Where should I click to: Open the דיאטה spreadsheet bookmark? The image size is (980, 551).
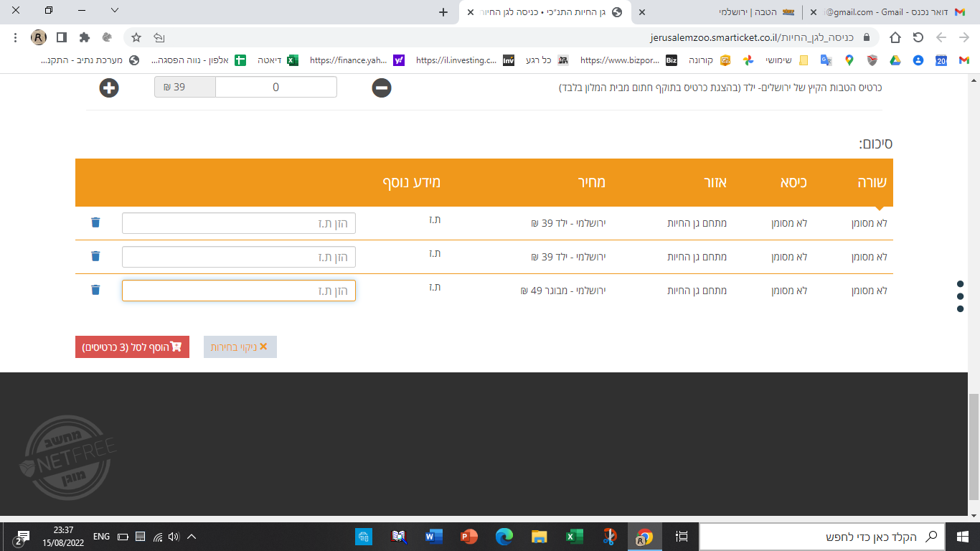coord(278,60)
